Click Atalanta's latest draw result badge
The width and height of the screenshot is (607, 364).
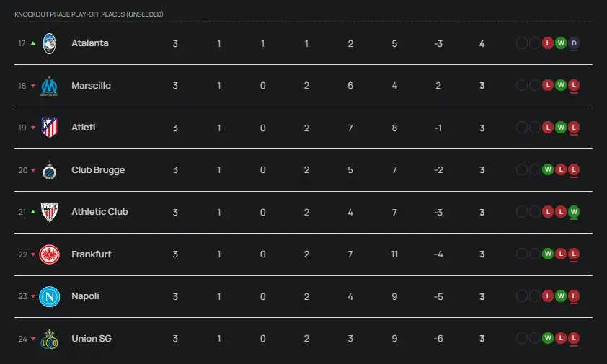pos(575,43)
